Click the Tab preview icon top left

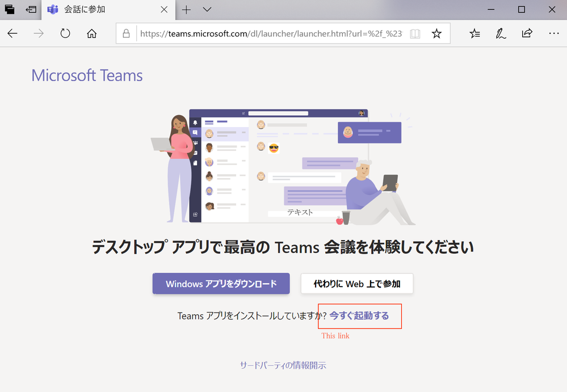point(9,9)
